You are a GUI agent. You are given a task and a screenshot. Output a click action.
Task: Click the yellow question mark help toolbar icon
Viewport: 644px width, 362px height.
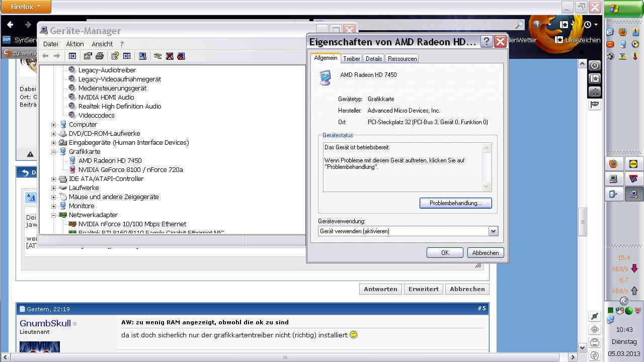click(x=115, y=56)
